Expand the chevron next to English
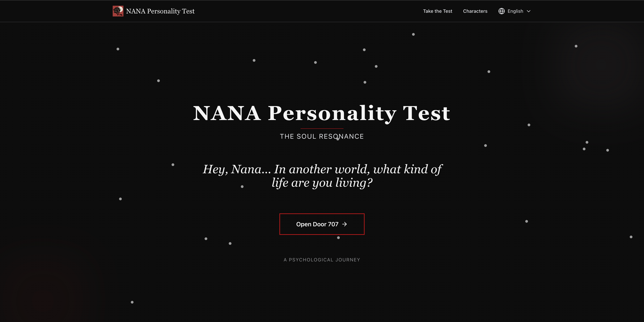Viewport: 644px width, 322px height. [x=529, y=11]
